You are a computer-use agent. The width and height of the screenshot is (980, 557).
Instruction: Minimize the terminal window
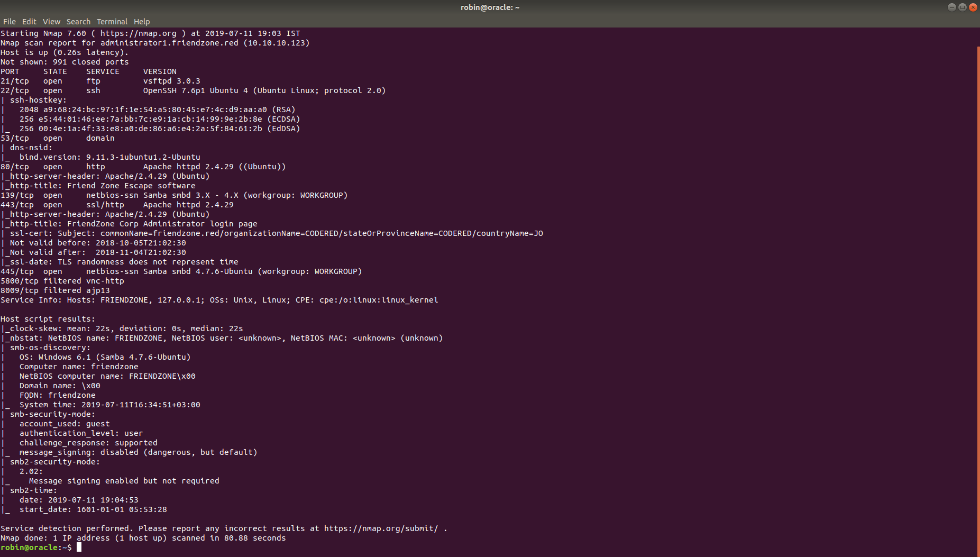[x=952, y=7]
